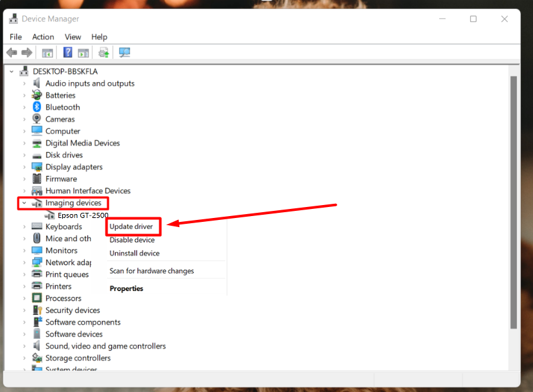This screenshot has width=533, height=392.
Task: Click the action pane toolbar icon
Action: 84,53
